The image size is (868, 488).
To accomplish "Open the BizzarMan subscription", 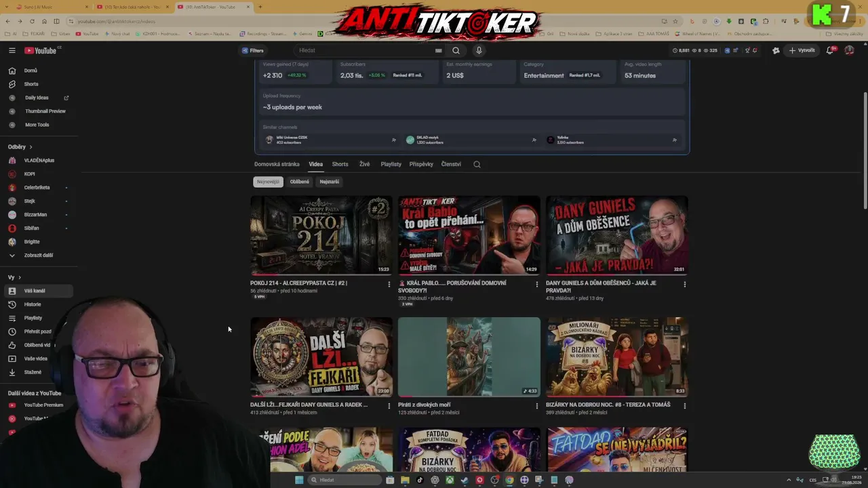I will click(x=37, y=215).
